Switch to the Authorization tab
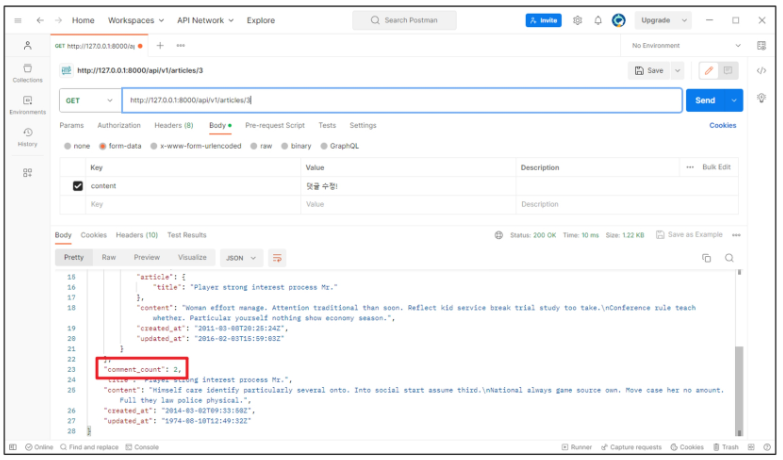Image resolution: width=783 pixels, height=460 pixels. pos(119,125)
